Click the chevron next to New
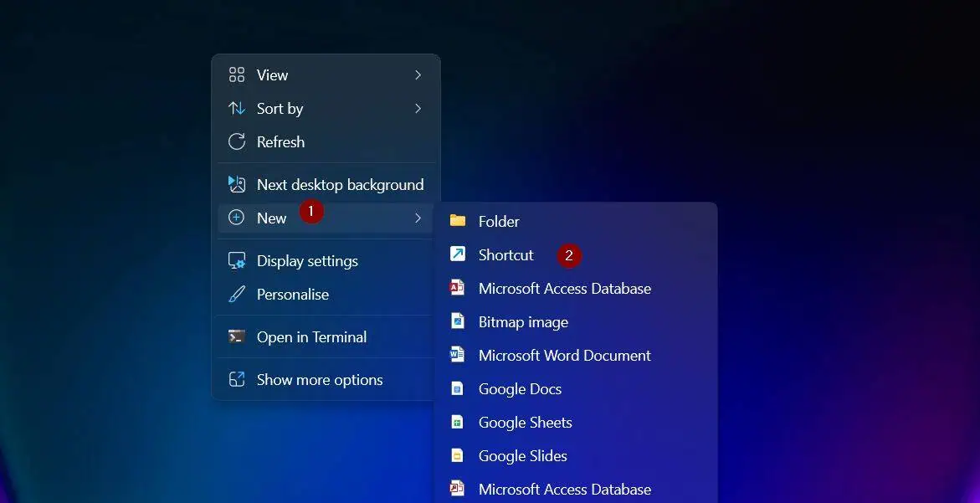980x503 pixels. coord(418,218)
